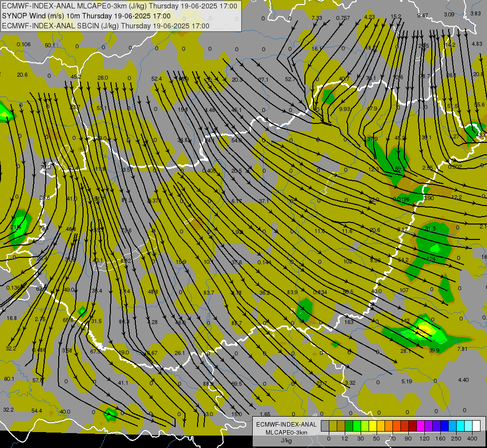The image size is (487, 448).
Task: Click the map value '69.5'
Action: [237, 384]
